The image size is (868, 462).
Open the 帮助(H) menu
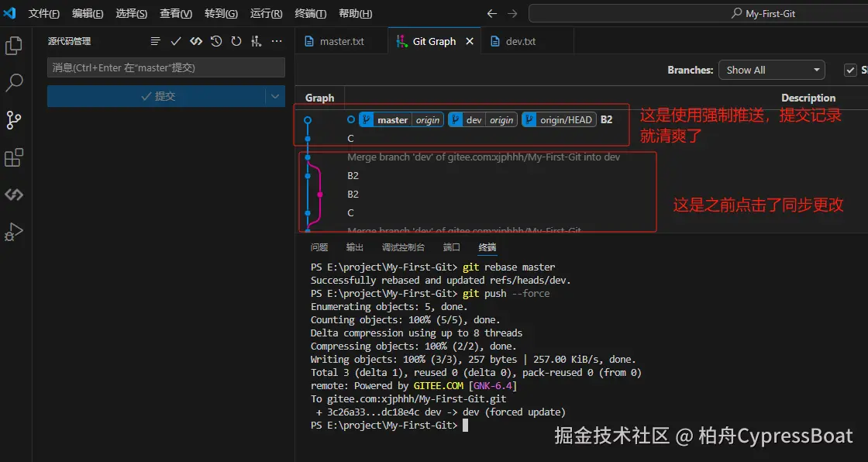355,13
